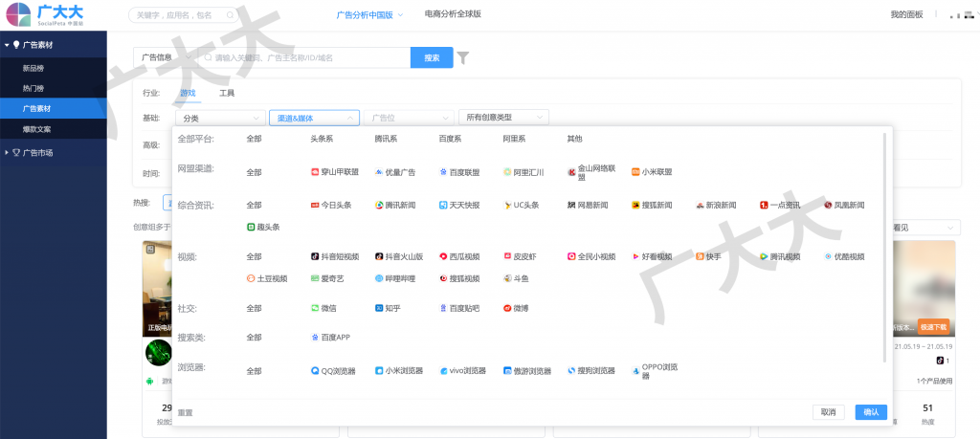The image size is (980, 439).
Task: Pick the 天天快报 media icon
Action: [x=443, y=205]
